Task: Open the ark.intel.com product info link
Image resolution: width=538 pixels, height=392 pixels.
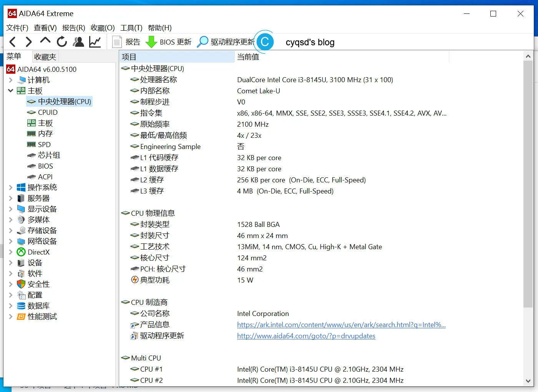Action: pyautogui.click(x=341, y=325)
